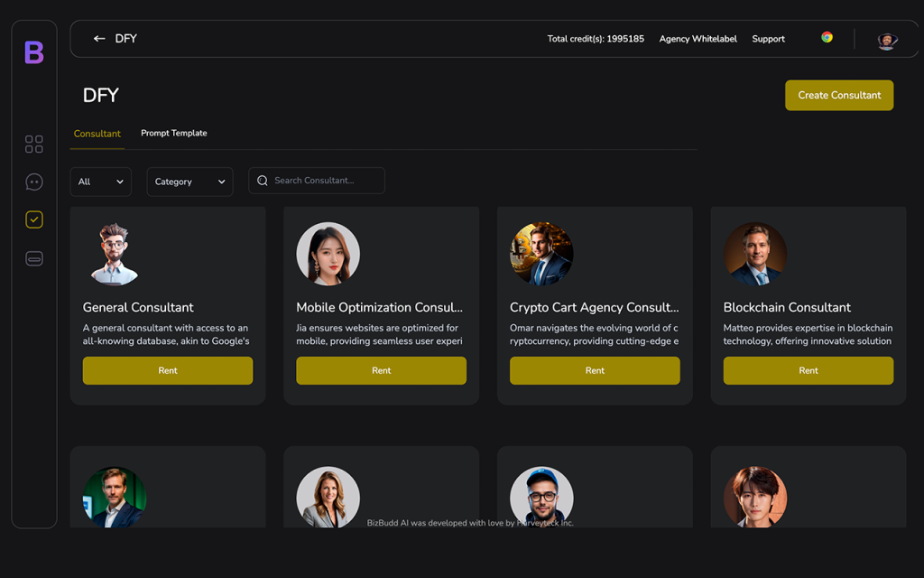
Task: Switch to the Prompt Template tab
Action: (173, 133)
